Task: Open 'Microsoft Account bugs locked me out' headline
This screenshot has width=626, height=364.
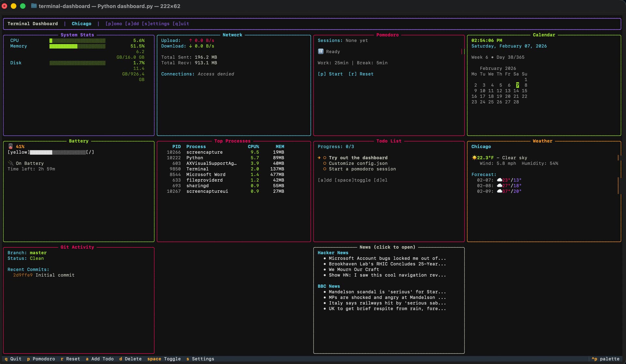Action: (x=387, y=258)
